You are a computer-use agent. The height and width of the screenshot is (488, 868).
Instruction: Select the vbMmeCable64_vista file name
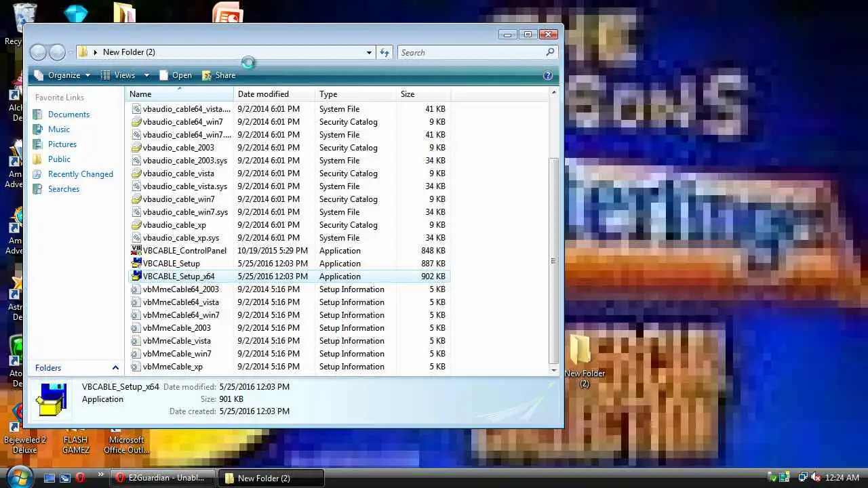coord(181,302)
